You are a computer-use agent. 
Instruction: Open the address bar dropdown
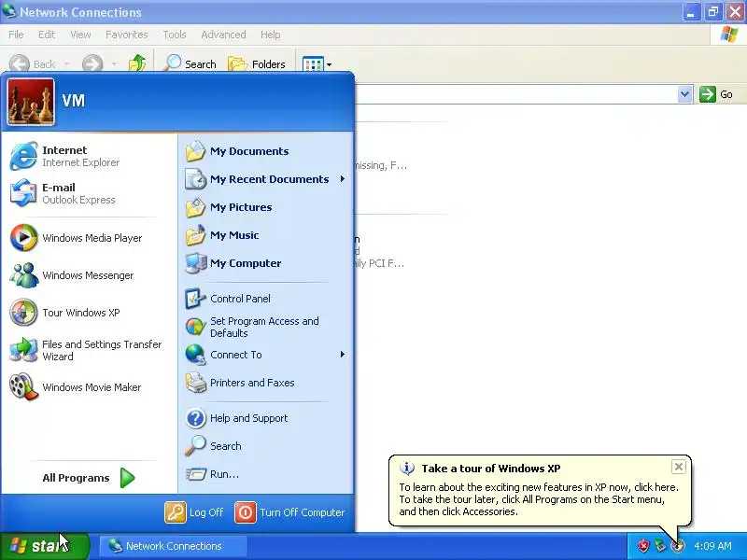684,94
